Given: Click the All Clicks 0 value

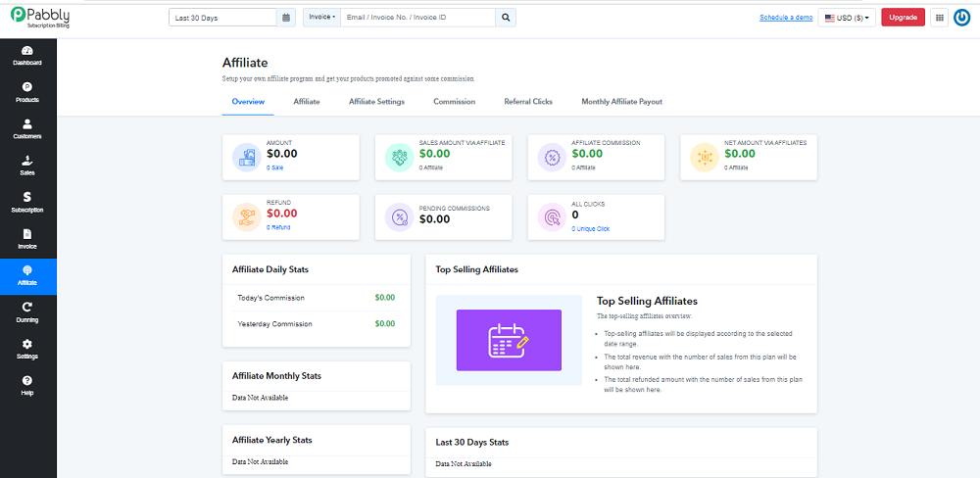Looking at the screenshot, I should [x=575, y=215].
